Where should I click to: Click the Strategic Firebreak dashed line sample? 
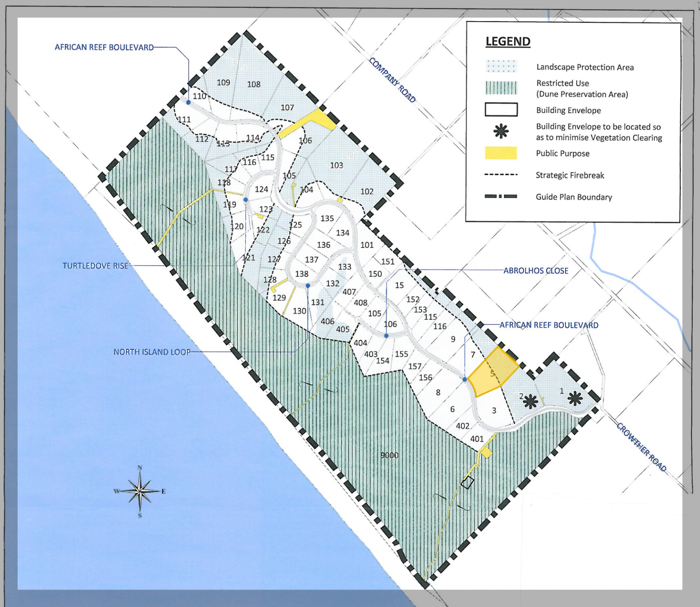point(501,175)
